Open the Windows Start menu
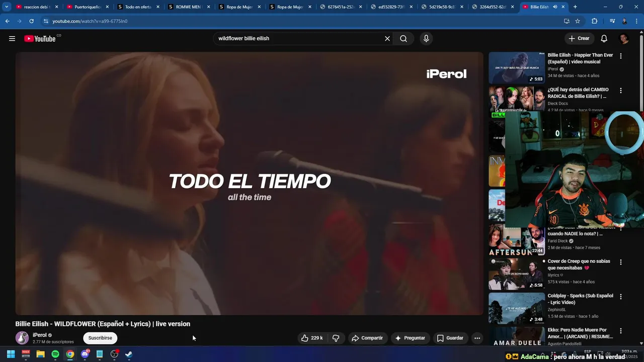This screenshot has height=362, width=644. (11, 354)
